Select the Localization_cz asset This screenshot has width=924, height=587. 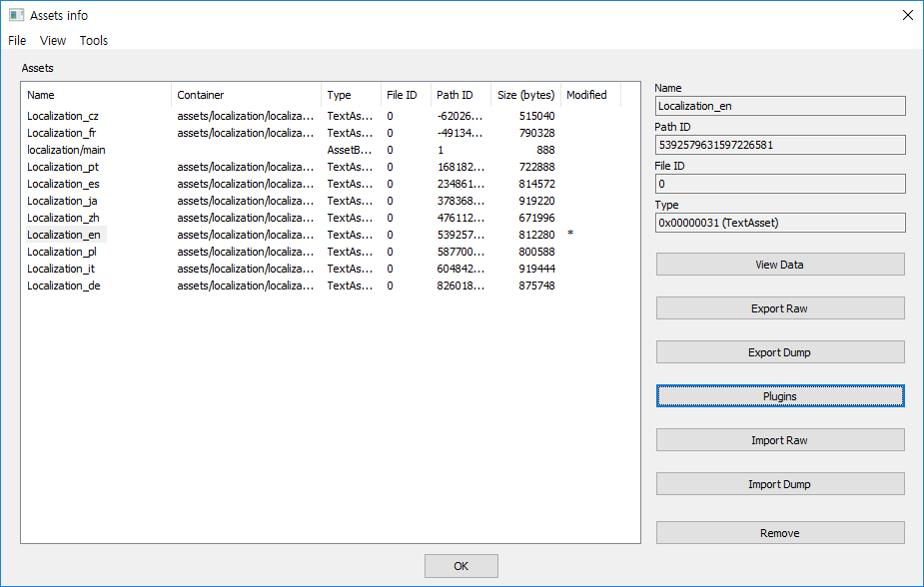63,115
